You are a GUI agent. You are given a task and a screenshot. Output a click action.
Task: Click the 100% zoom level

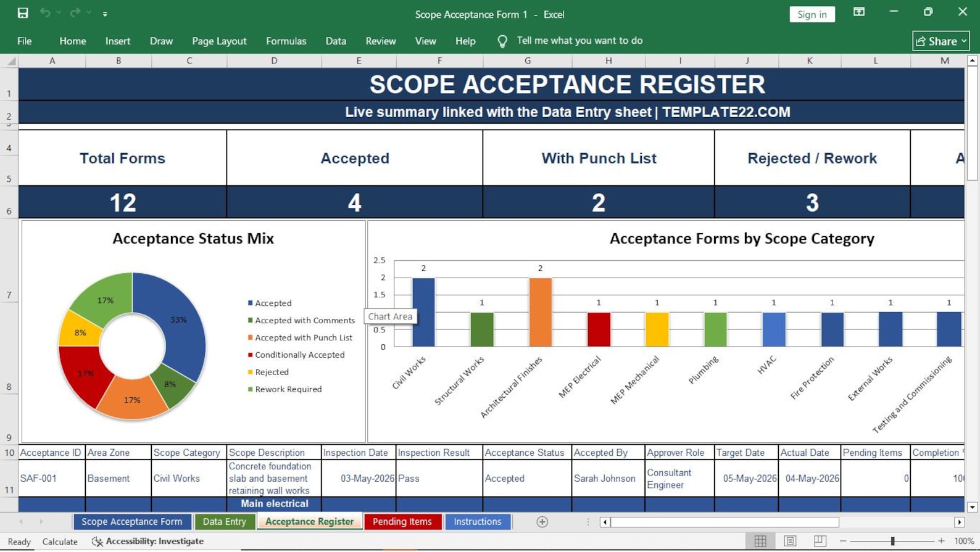964,541
